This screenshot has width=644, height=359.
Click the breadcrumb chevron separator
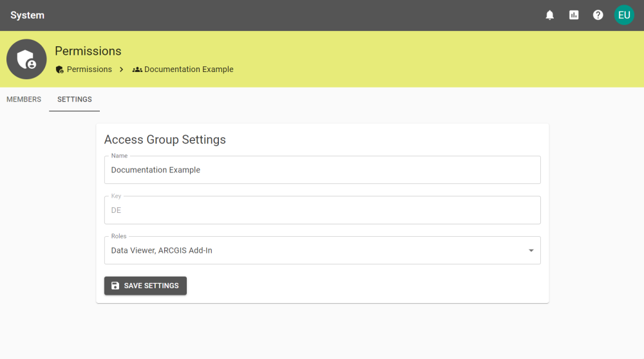tap(122, 69)
